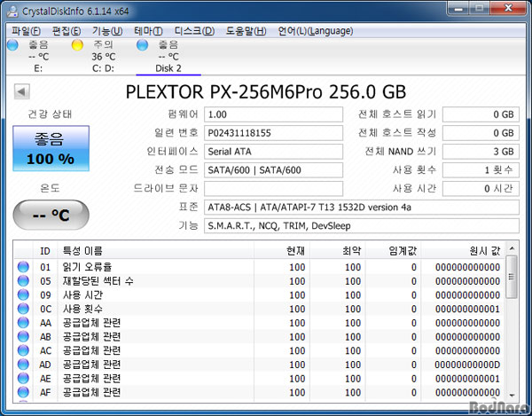Image resolution: width=532 pixels, height=416 pixels.
Task: Switch to the C: D: disk label
Action: click(x=103, y=68)
